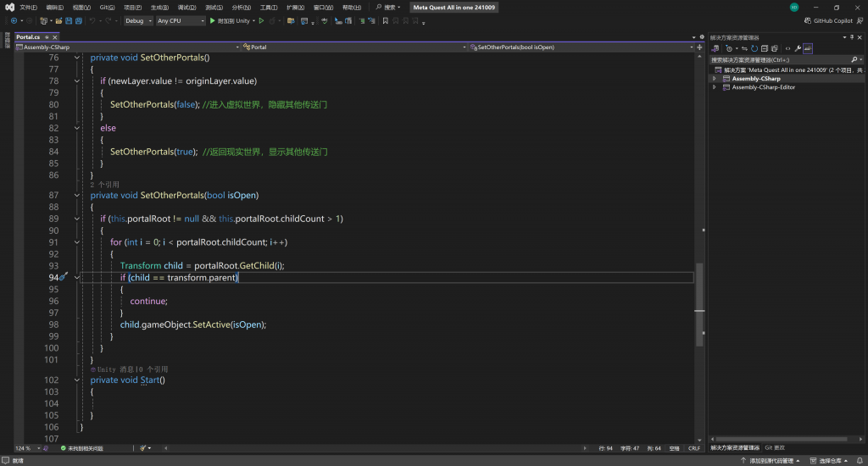Viewport: 868px width, 466px height.
Task: Click collapse all icon in Solution Explorer
Action: [x=765, y=48]
